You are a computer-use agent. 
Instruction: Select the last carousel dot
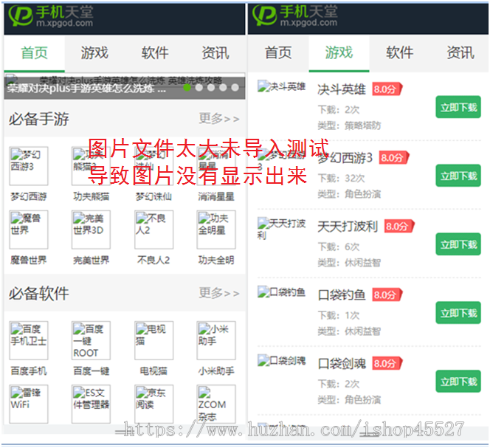(x=235, y=88)
